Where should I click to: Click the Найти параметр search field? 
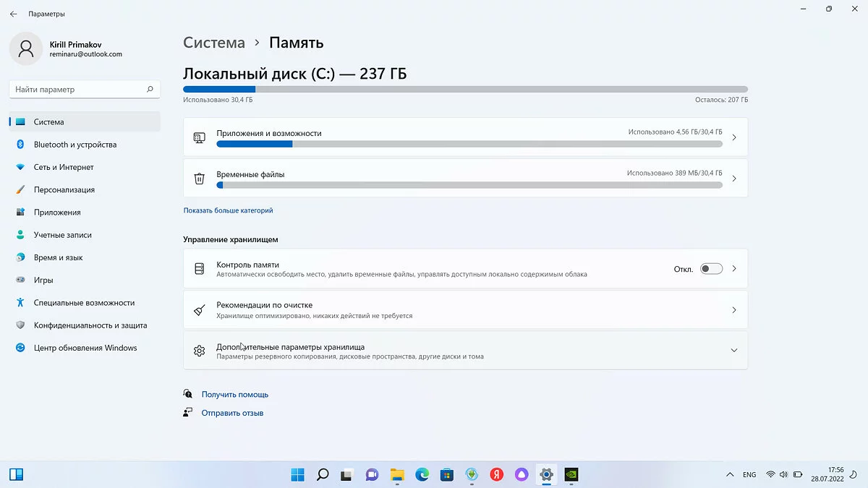pyautogui.click(x=85, y=90)
